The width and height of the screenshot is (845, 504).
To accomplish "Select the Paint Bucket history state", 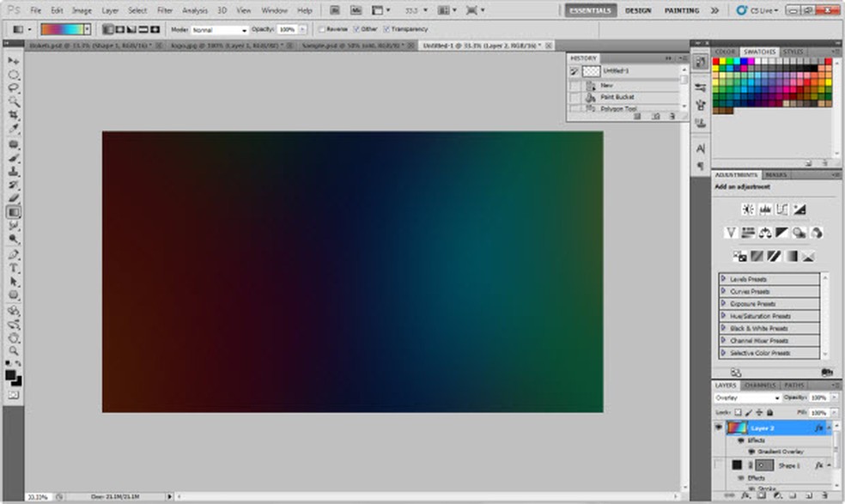I will point(617,98).
